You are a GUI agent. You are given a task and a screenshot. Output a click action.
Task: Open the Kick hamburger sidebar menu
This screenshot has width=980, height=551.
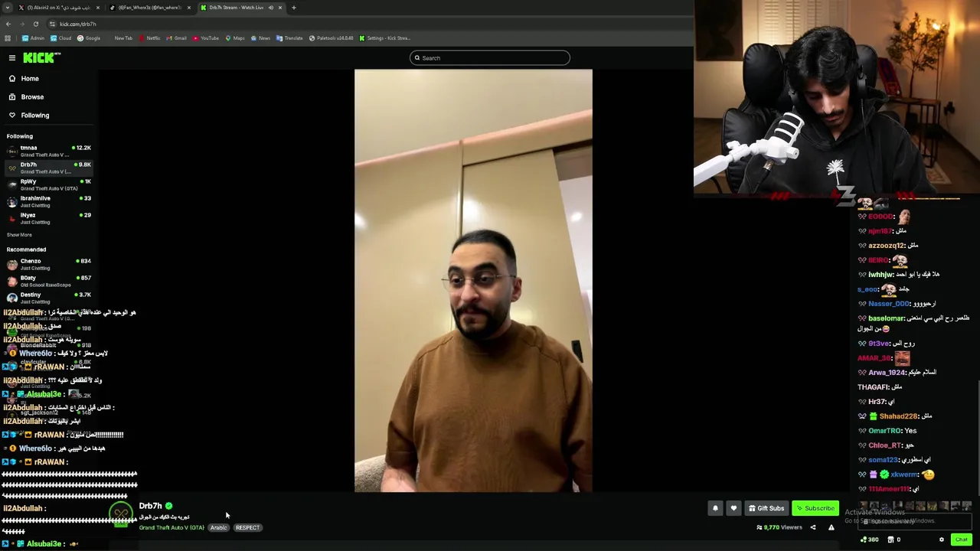tap(12, 58)
